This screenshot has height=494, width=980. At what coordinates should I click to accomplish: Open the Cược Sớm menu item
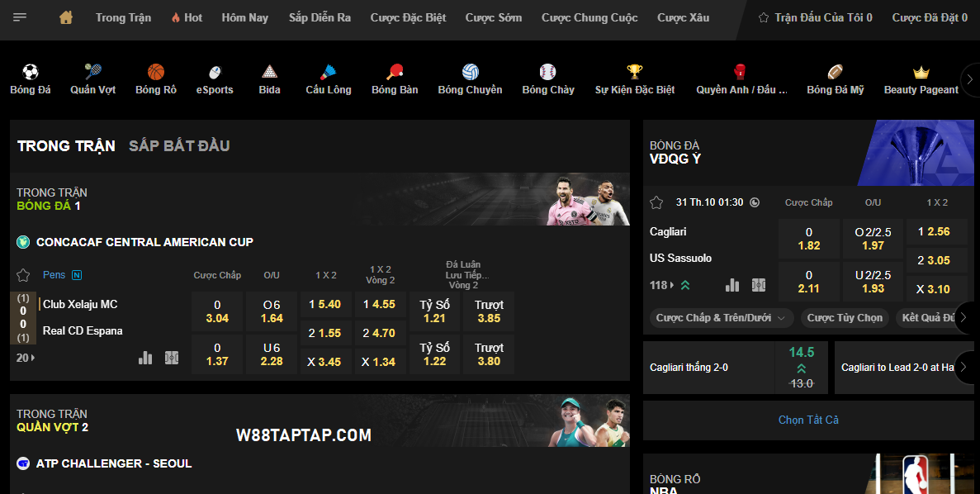(493, 17)
